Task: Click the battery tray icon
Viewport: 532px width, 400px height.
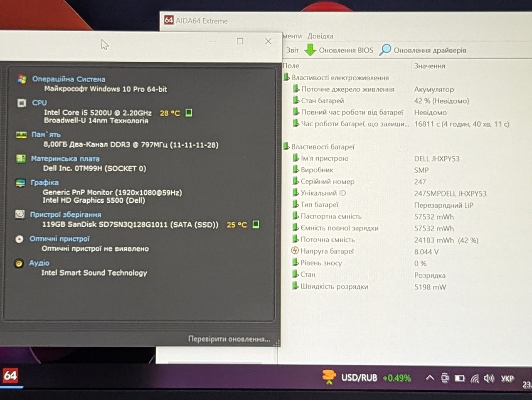Action: (x=460, y=378)
